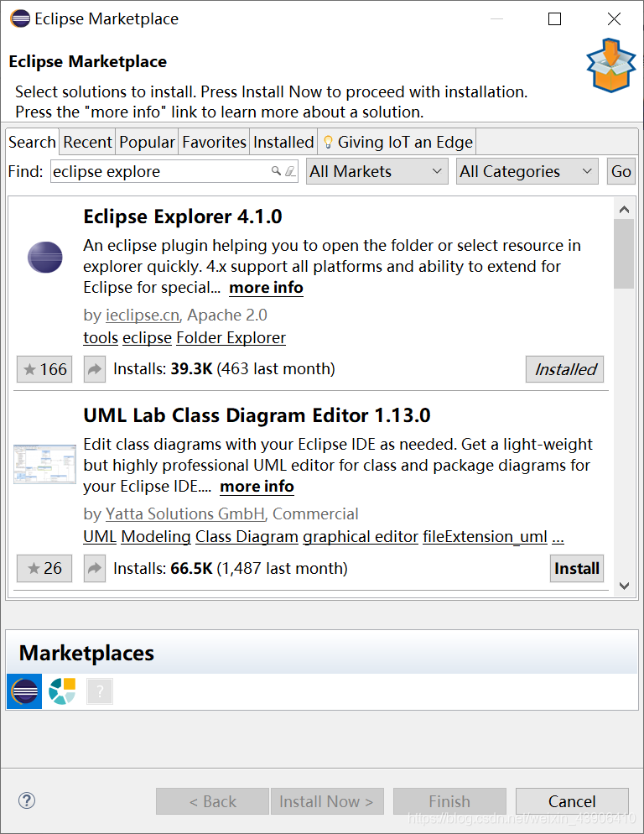Open the All Categories dropdown
The height and width of the screenshot is (834, 644).
[527, 171]
